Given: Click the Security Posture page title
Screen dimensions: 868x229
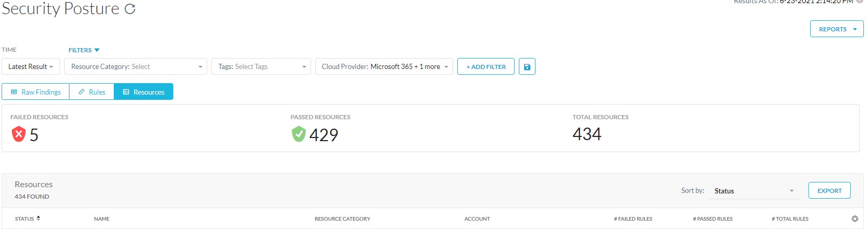Looking at the screenshot, I should click(61, 8).
